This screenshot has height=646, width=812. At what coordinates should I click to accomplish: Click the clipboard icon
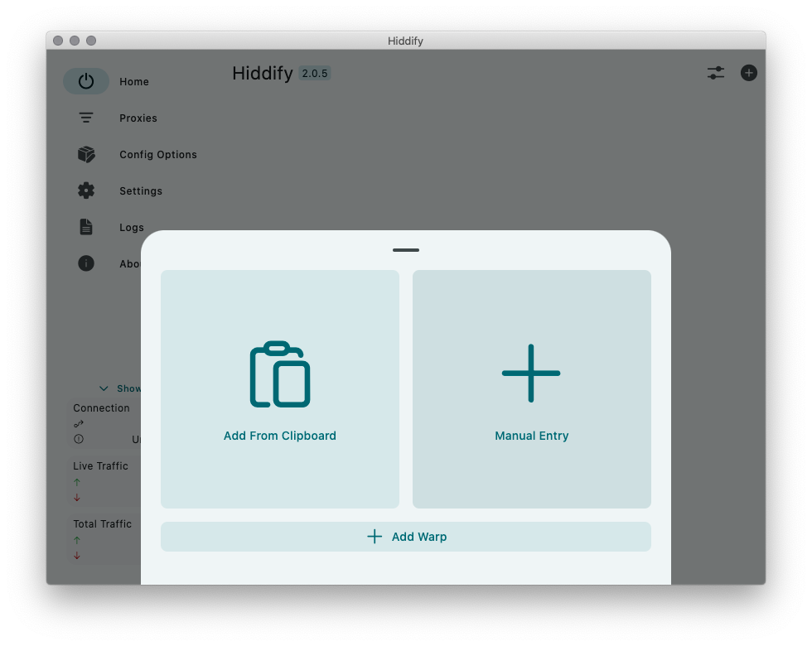tap(280, 374)
